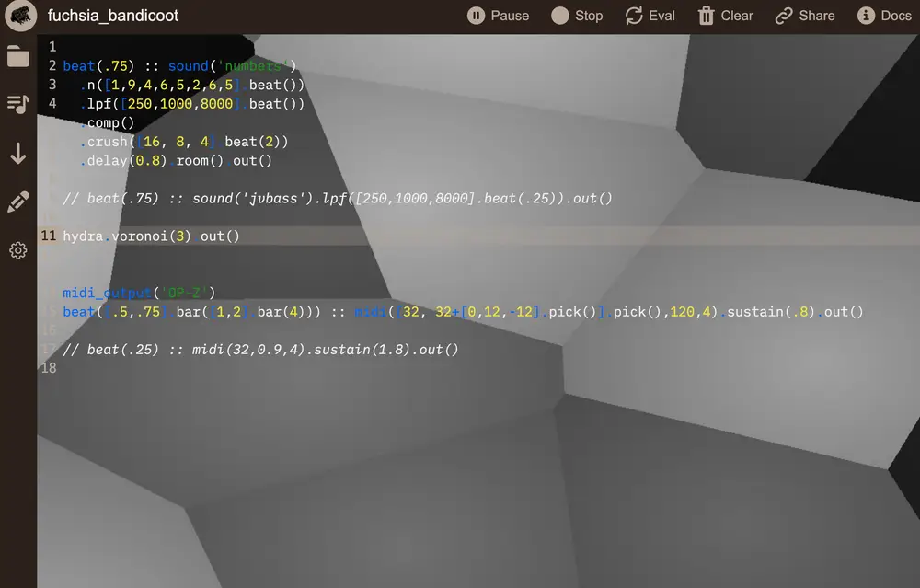Evaluate code with the Eval button
This screenshot has height=588, width=920.
[650, 16]
